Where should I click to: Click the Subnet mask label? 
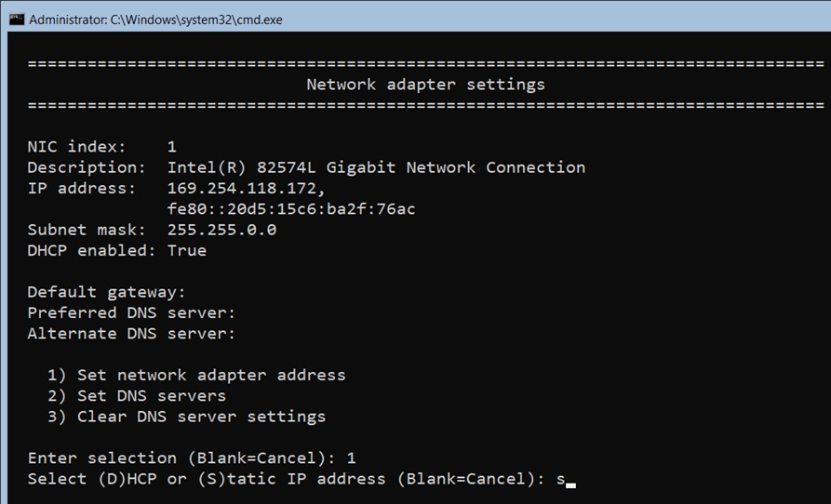(x=87, y=230)
